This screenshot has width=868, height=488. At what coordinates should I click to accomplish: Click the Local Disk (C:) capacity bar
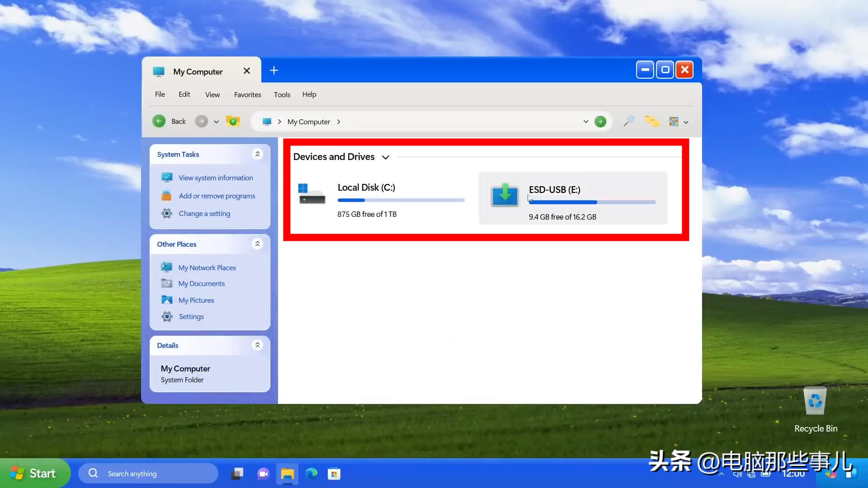(401, 200)
